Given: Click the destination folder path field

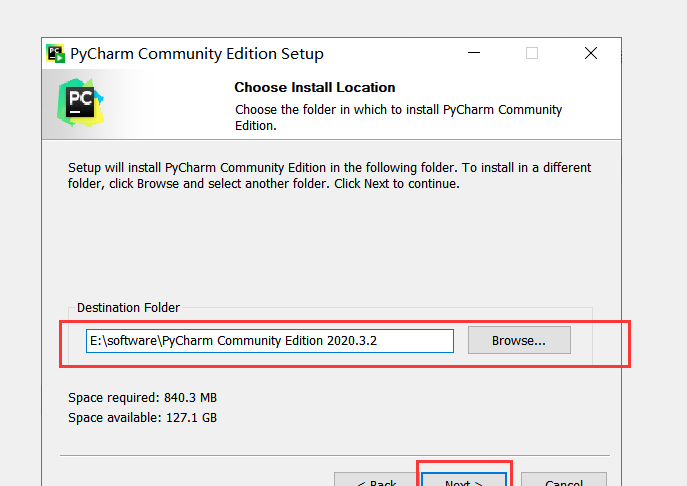Looking at the screenshot, I should [x=270, y=341].
